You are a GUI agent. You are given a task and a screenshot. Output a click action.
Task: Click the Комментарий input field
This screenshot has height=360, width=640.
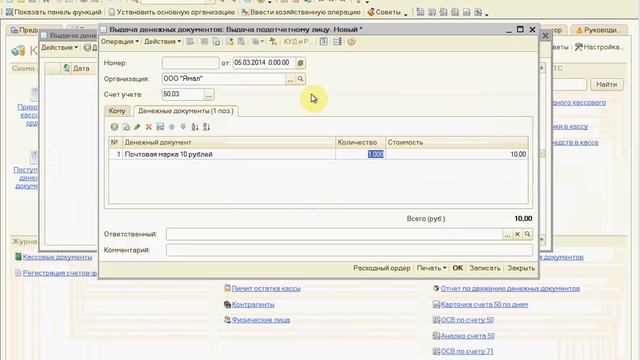(349, 250)
